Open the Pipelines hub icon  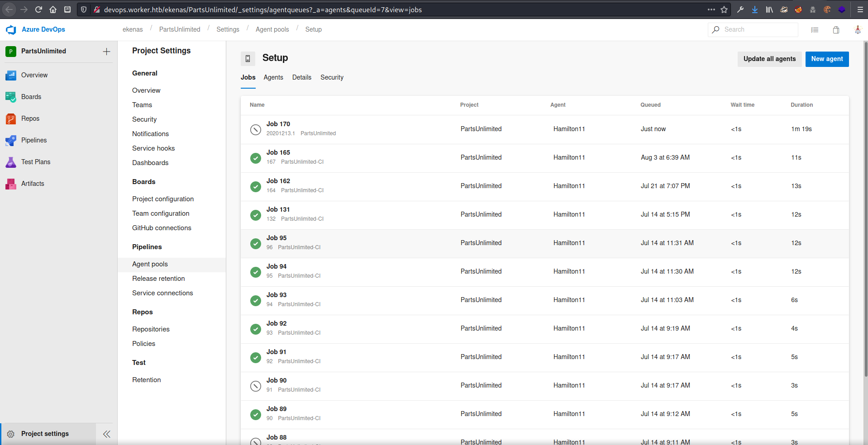[x=11, y=141]
